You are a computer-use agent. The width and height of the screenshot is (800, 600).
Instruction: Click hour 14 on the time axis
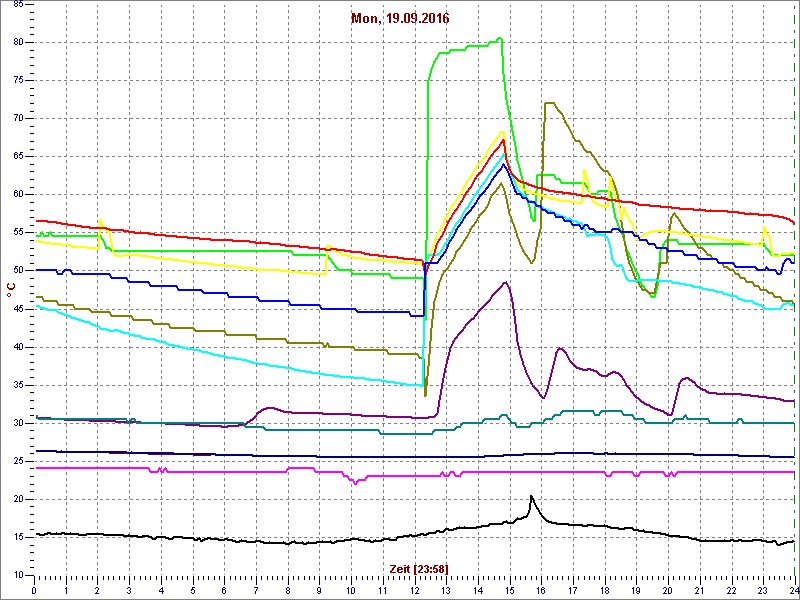pos(478,590)
